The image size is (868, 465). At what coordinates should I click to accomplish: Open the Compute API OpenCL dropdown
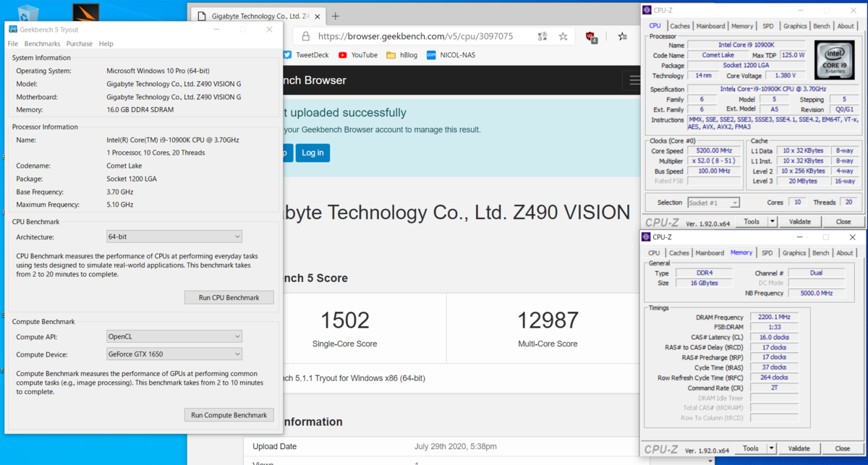tap(174, 336)
